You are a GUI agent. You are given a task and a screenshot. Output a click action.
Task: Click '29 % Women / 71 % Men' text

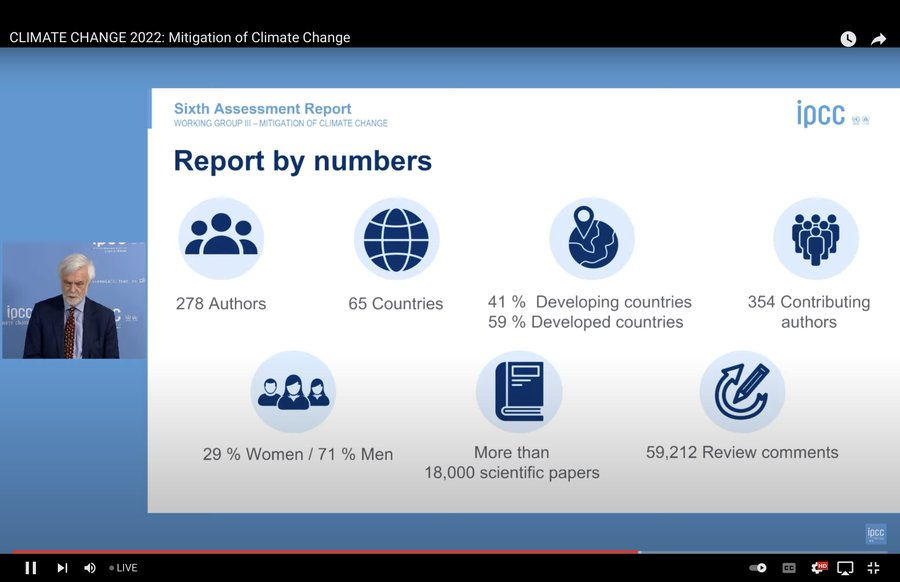[x=298, y=454]
